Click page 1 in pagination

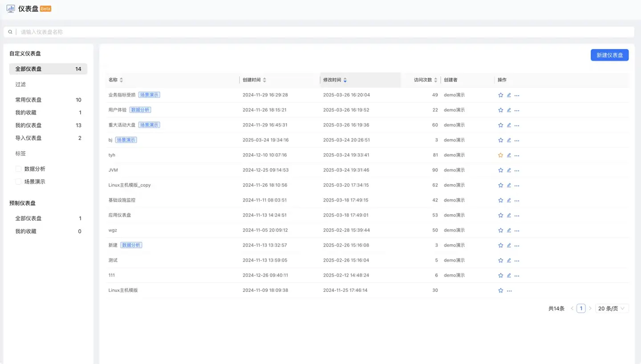(x=581, y=308)
